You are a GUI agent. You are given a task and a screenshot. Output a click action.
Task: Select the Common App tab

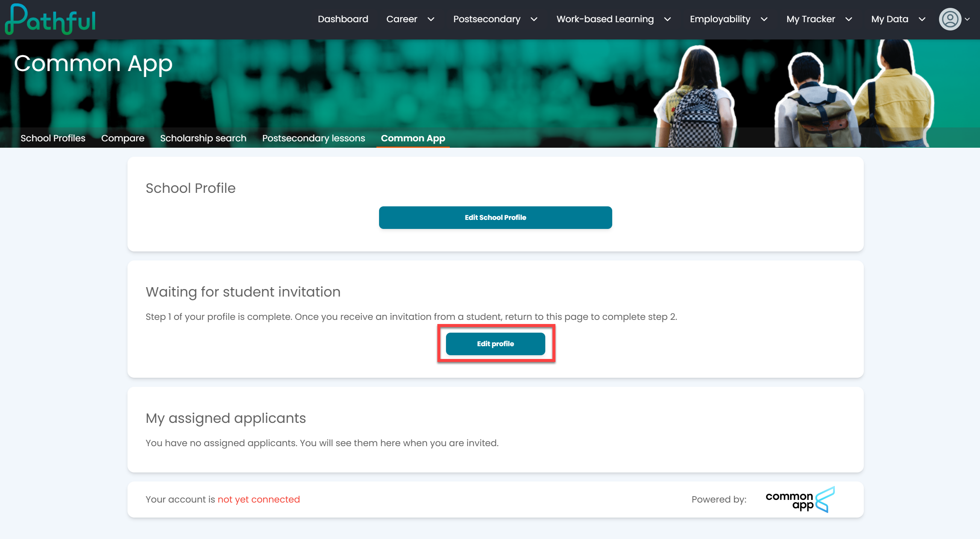(x=413, y=138)
